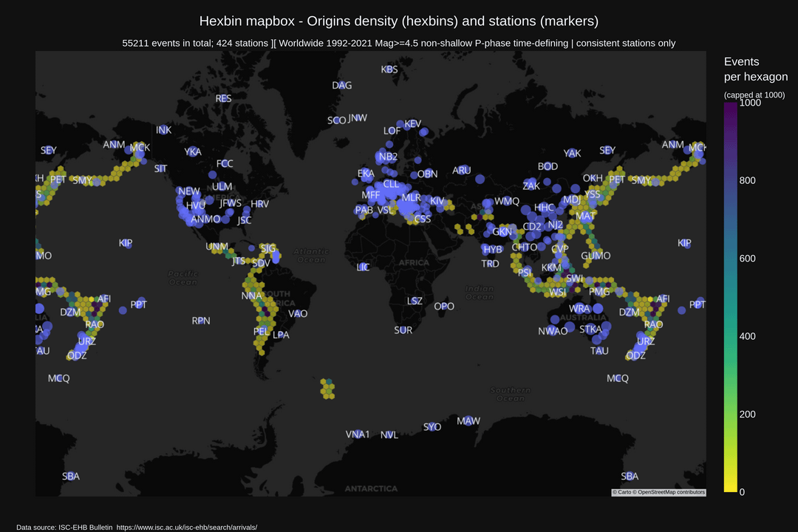
Task: Click the Events per hexagon color bar
Action: tap(729, 297)
